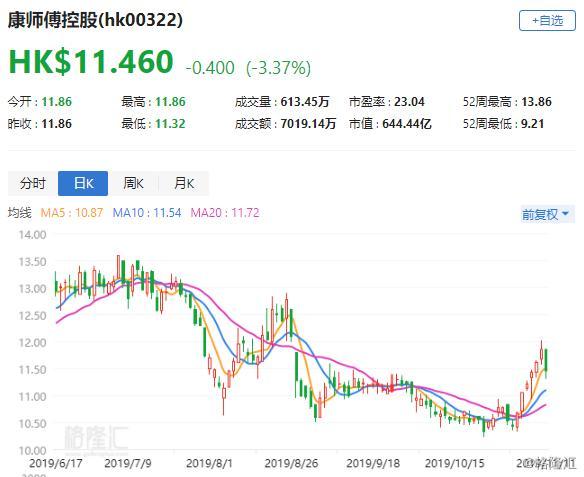This screenshot has width=584, height=477.
Task: Click the 10.50 y-axis label
Action: pyautogui.click(x=32, y=424)
